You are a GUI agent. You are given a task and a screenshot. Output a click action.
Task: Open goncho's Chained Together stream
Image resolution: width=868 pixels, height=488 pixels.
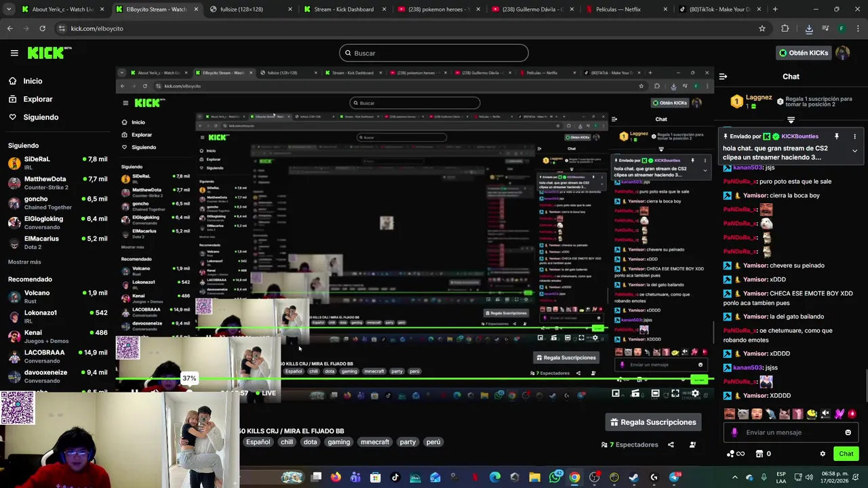[58, 203]
